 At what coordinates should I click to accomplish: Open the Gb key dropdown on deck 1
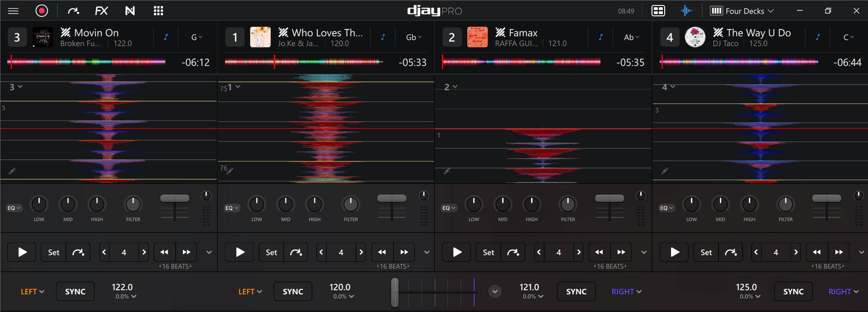pos(414,37)
